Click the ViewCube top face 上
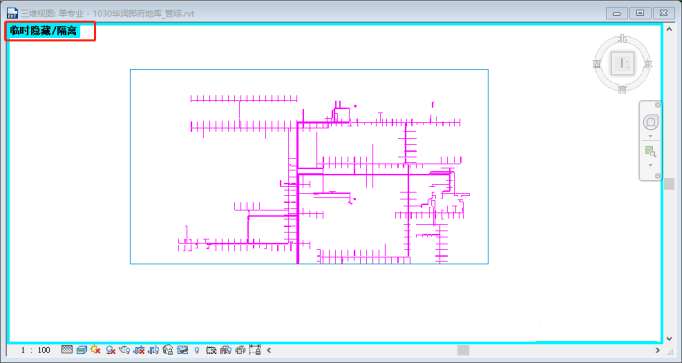 click(622, 64)
